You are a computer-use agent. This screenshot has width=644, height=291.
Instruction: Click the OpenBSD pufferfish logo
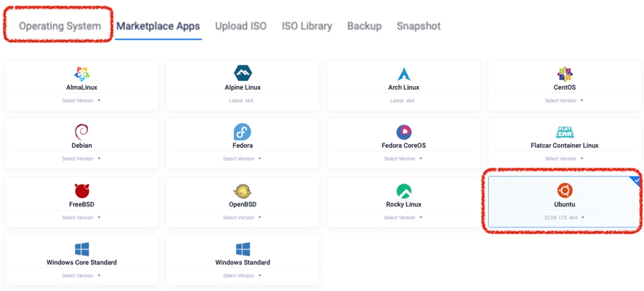pyautogui.click(x=243, y=191)
